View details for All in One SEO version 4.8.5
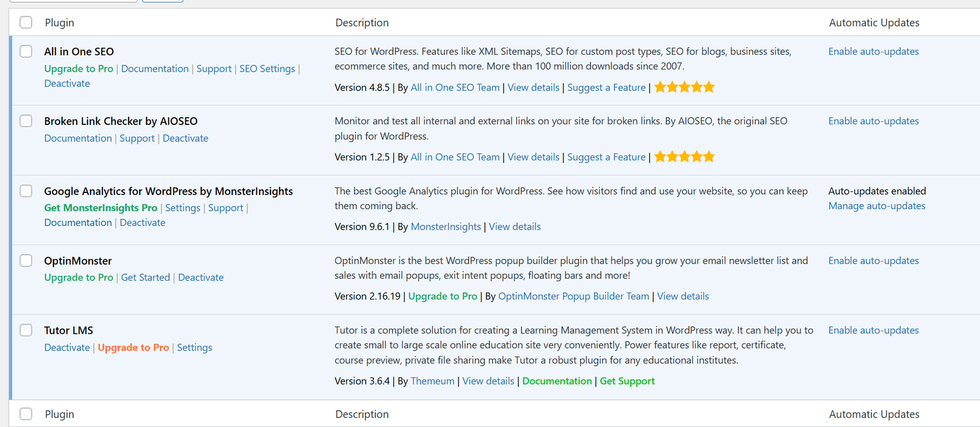Image resolution: width=980 pixels, height=427 pixels. coord(533,88)
